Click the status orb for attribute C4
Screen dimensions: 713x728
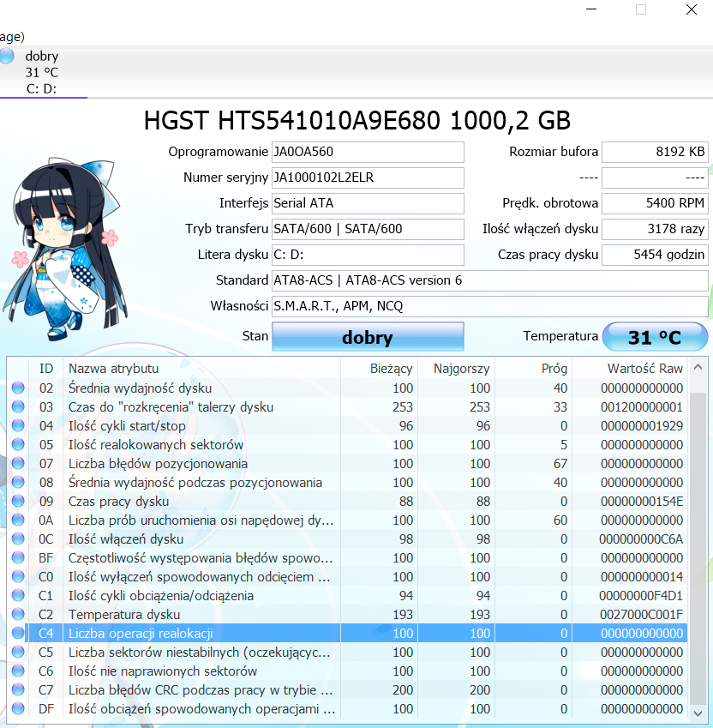pos(18,634)
